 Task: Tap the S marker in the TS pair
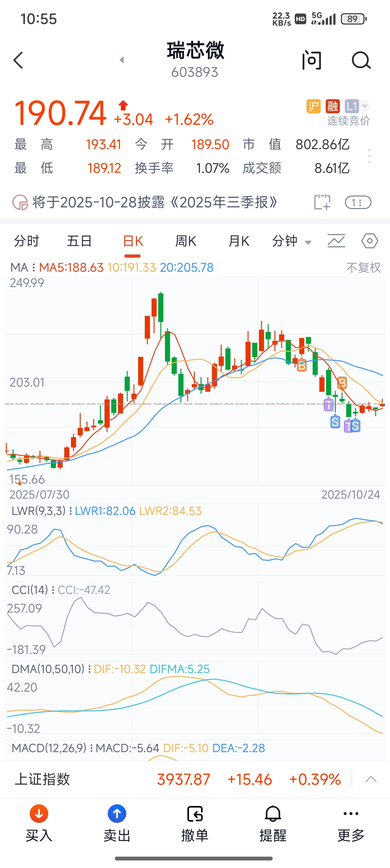click(355, 426)
